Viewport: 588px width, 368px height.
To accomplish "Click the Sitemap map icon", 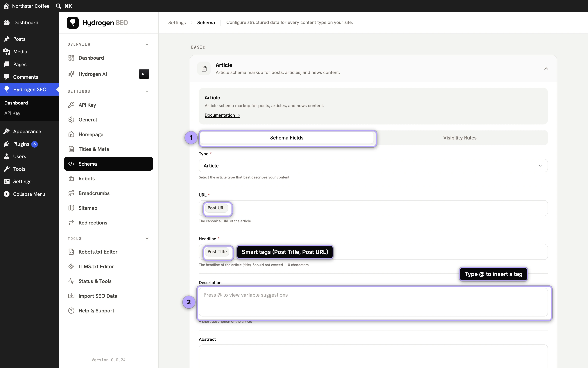I will (x=71, y=208).
